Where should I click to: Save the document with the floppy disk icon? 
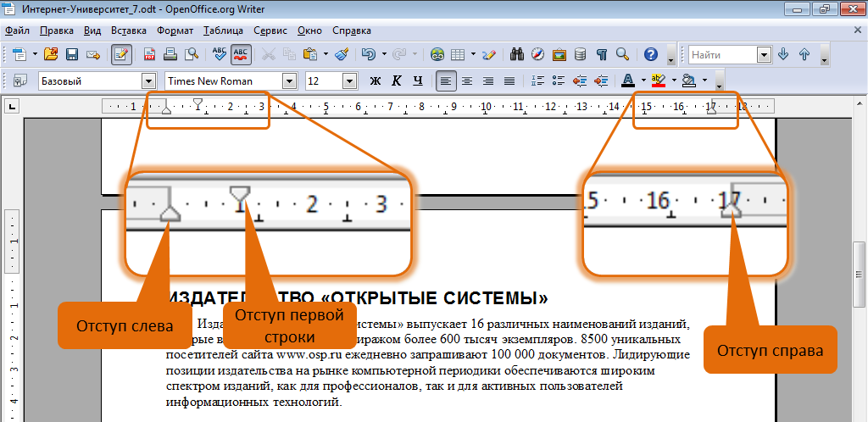72,54
